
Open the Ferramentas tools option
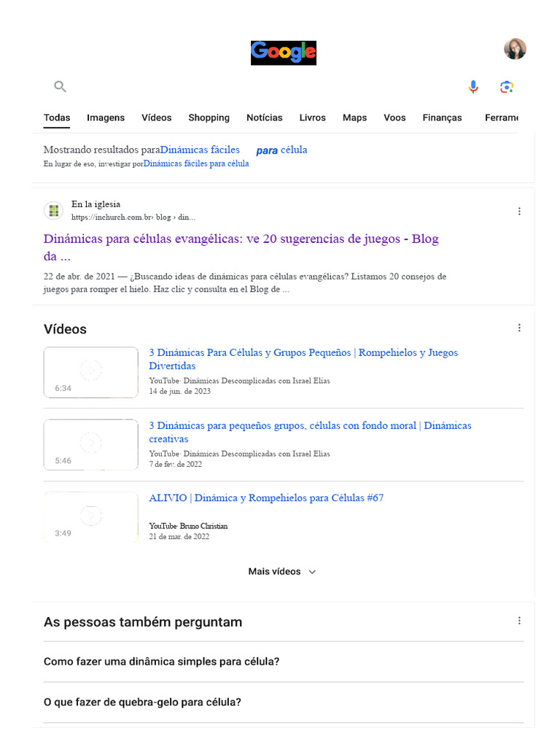tap(502, 117)
